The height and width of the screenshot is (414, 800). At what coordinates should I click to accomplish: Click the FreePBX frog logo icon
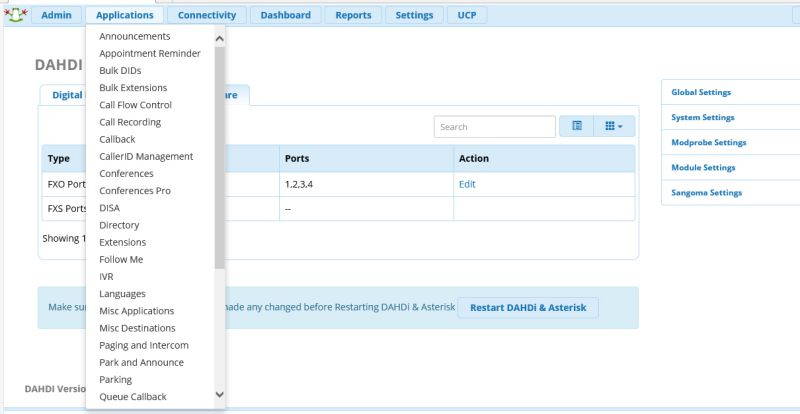pos(15,15)
